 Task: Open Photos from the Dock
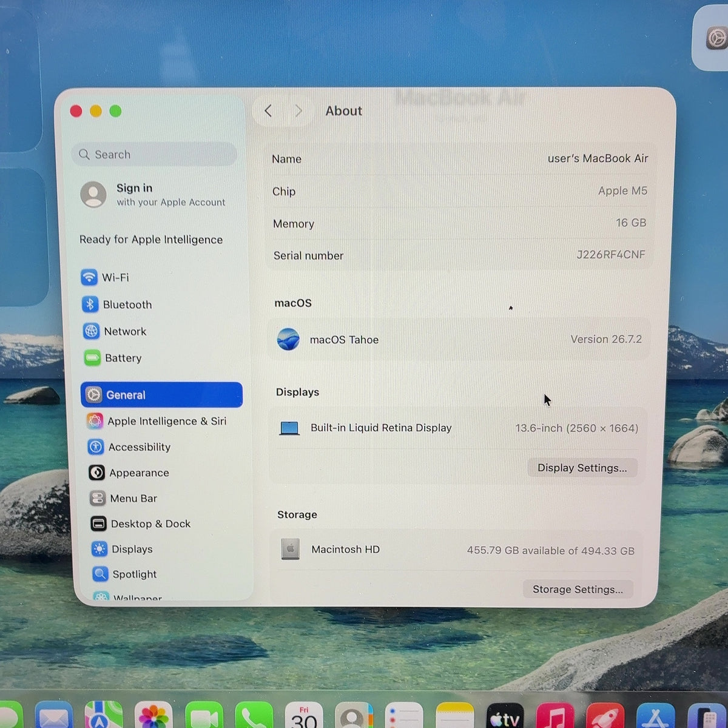pos(153,716)
